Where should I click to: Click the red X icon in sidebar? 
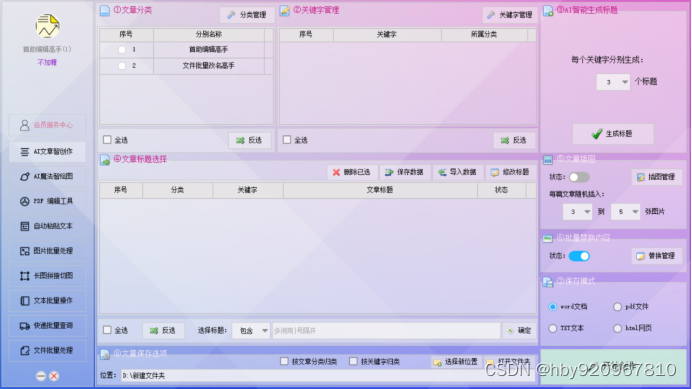point(54,376)
